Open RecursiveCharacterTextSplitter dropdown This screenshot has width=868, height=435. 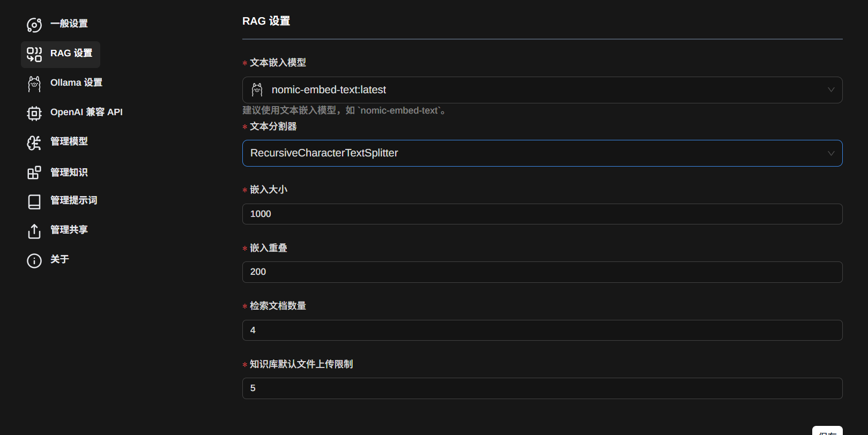click(x=542, y=153)
